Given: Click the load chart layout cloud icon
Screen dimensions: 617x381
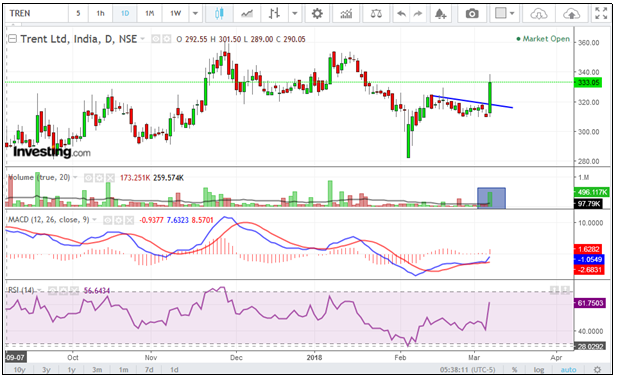Looking at the screenshot, I should (x=539, y=14).
